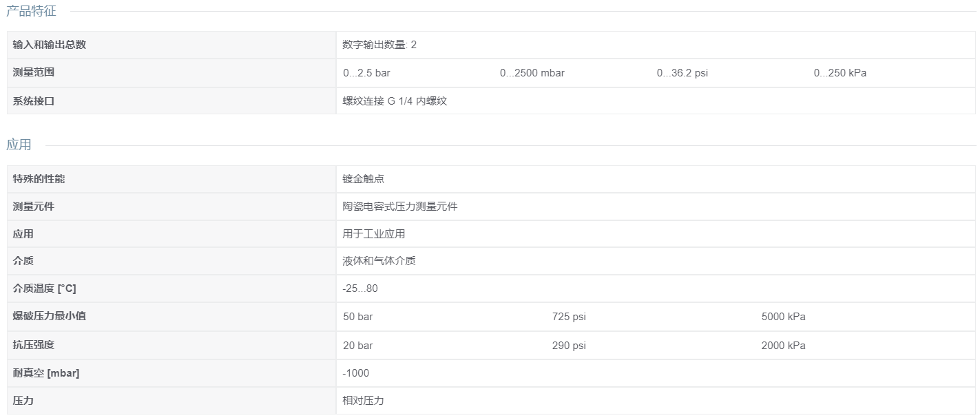Click the 应用 row label in the table
Screen dimensions: 980x420
(23, 234)
